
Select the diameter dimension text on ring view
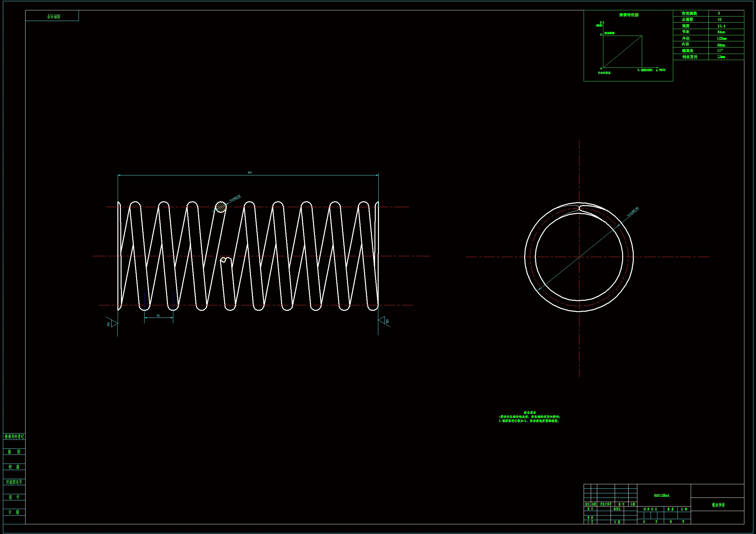click(x=632, y=212)
